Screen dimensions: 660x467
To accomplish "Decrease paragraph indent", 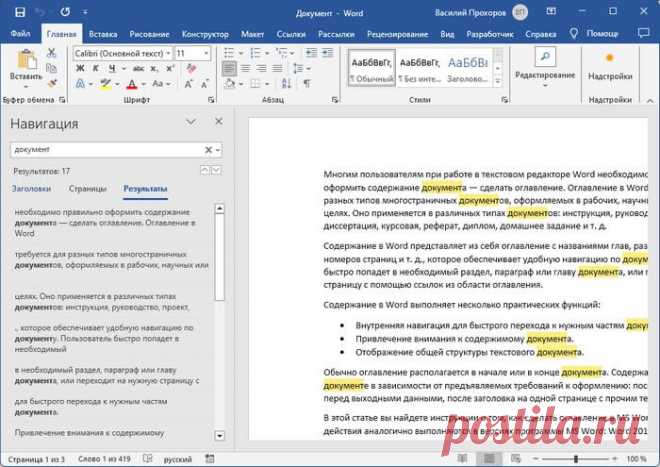I will point(311,53).
